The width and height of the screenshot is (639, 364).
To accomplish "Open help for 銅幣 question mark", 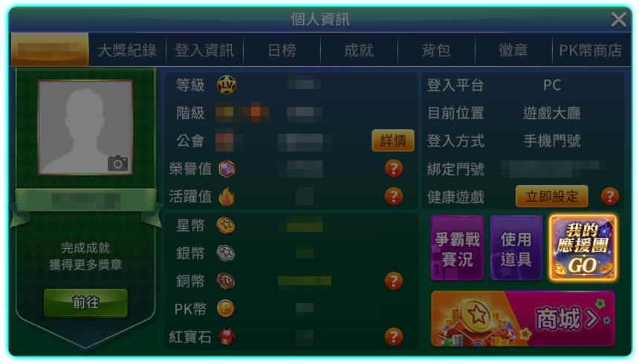I will click(394, 281).
